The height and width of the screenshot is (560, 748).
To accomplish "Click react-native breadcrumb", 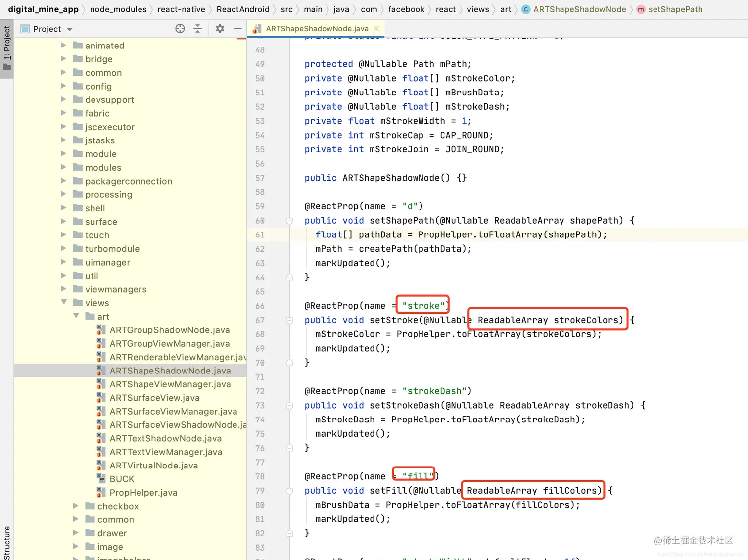I will click(181, 9).
